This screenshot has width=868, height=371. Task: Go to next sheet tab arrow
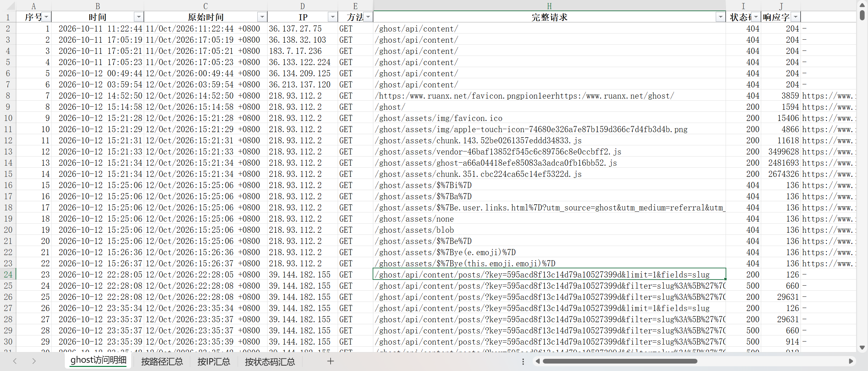[34, 361]
